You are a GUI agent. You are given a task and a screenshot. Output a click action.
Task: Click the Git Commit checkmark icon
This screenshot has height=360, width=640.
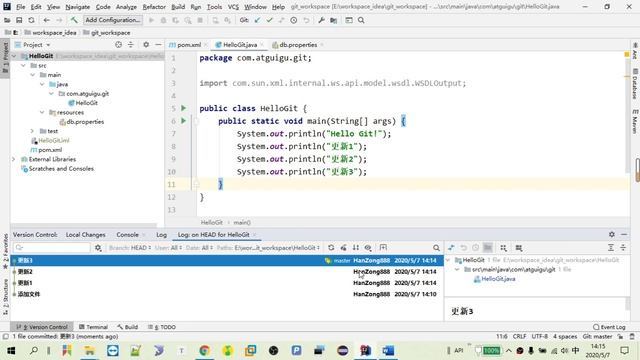pos(269,20)
